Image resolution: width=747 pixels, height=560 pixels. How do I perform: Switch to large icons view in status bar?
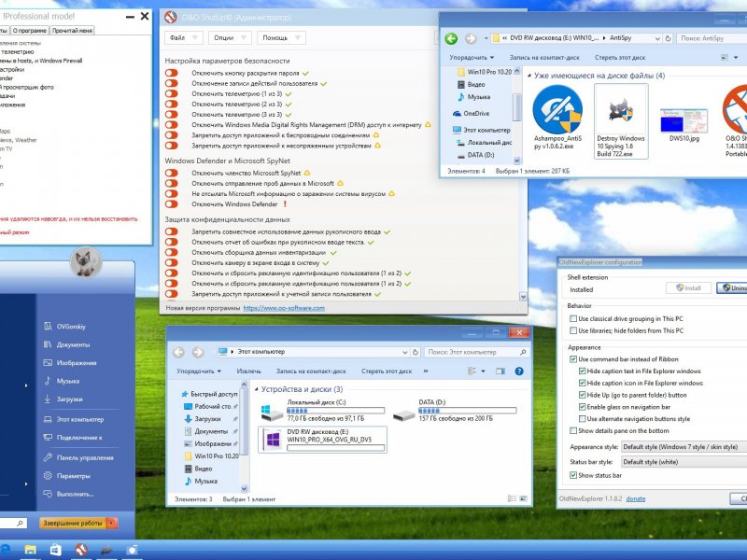[x=523, y=498]
